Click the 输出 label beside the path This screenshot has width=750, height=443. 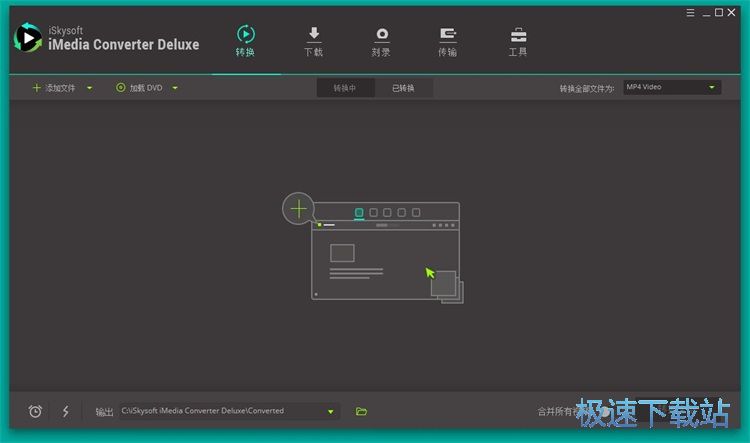tap(104, 412)
